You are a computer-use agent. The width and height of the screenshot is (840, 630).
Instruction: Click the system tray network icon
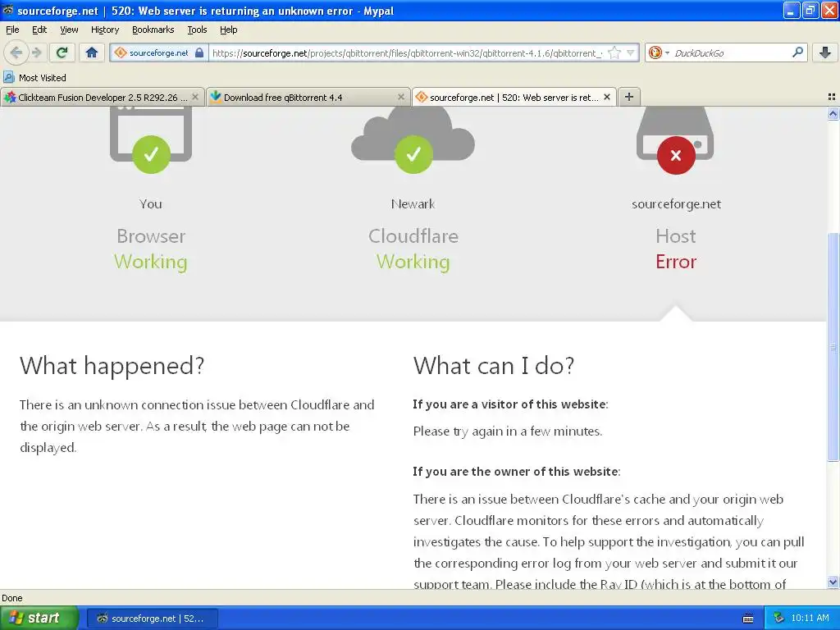point(779,618)
